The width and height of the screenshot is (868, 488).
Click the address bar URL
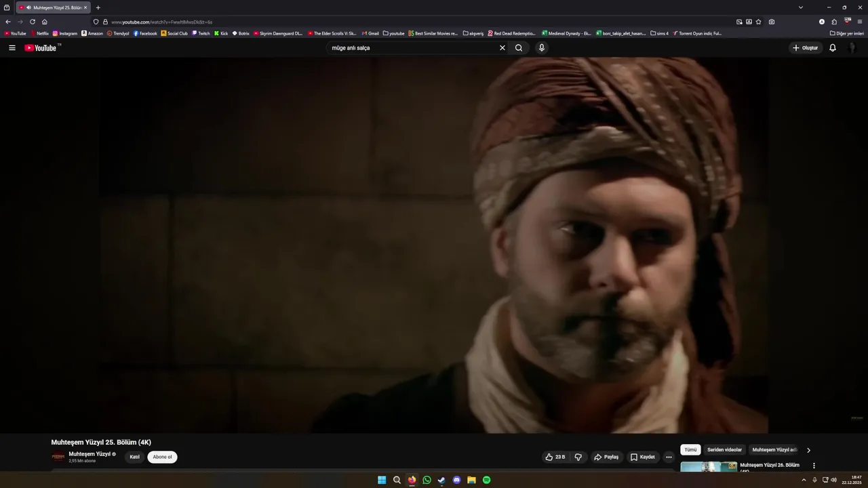coord(161,22)
